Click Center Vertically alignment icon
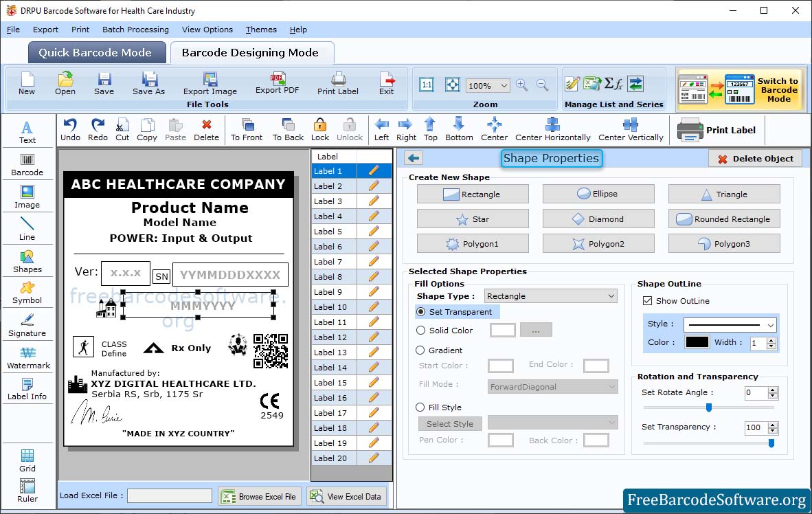The height and width of the screenshot is (514, 812). coord(631,130)
